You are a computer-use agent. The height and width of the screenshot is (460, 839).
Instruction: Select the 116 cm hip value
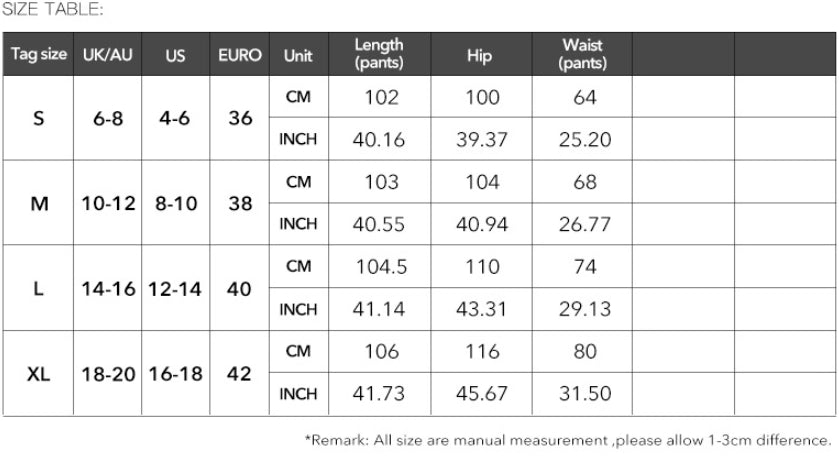pyautogui.click(x=482, y=352)
